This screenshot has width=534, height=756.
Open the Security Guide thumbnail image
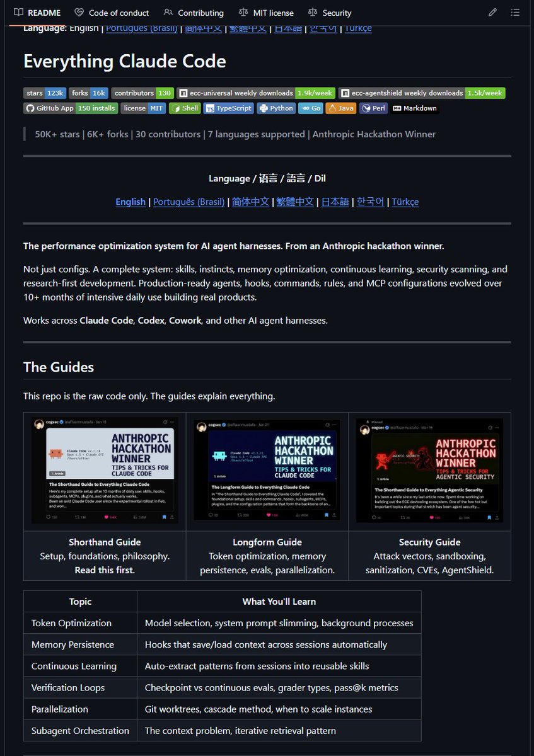[x=429, y=470]
